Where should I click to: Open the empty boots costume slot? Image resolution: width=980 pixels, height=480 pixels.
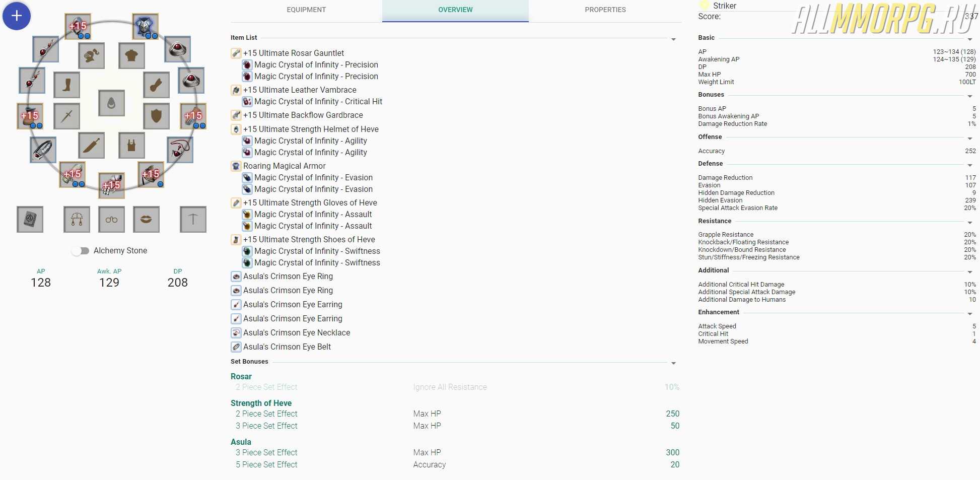(66, 85)
